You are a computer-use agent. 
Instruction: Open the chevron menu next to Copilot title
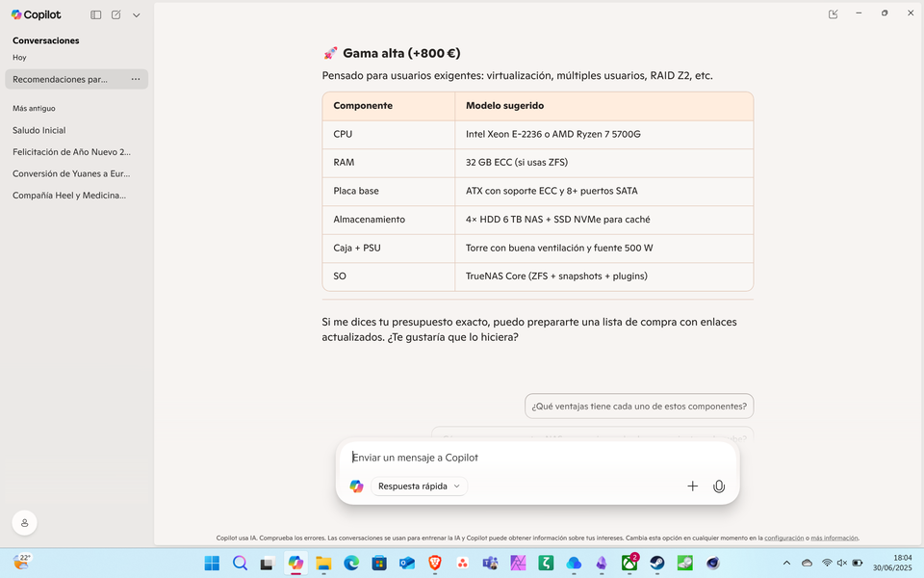(136, 15)
